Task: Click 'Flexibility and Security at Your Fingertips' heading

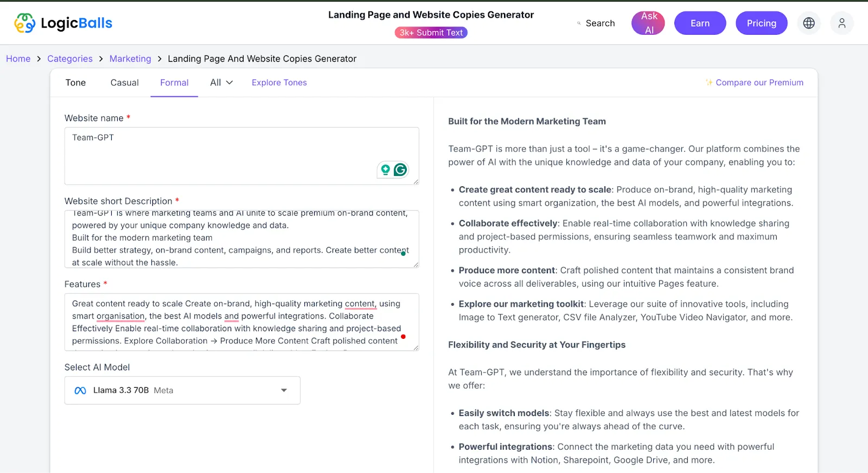Action: [x=537, y=345]
